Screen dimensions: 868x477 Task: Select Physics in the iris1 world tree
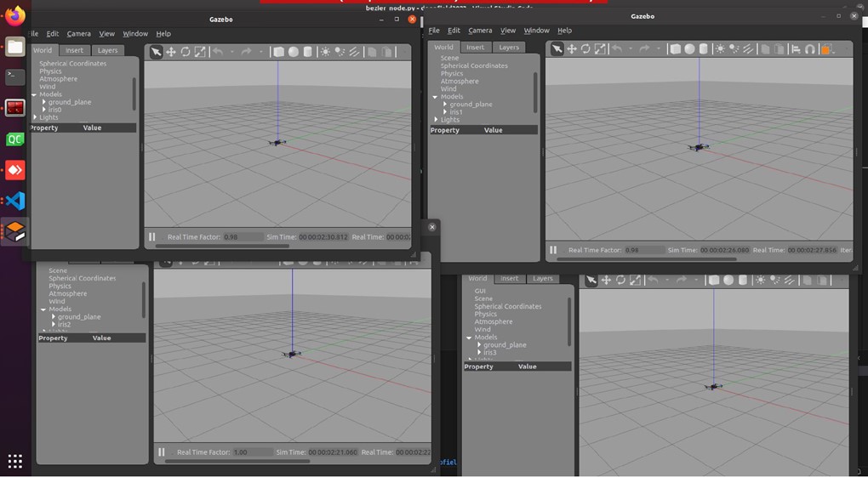[451, 74]
